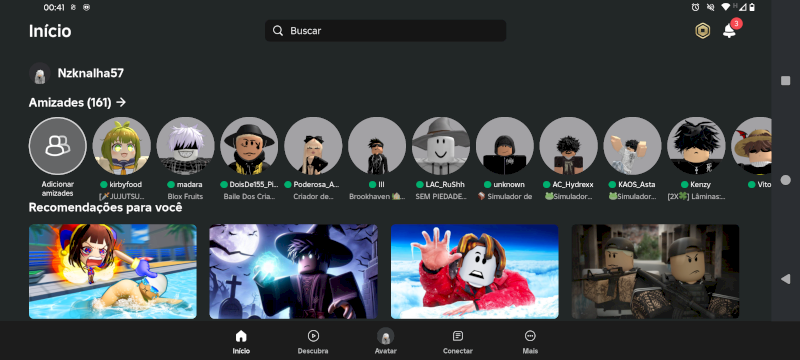Open AC_Hydrexx friend avatar

[x=568, y=146]
